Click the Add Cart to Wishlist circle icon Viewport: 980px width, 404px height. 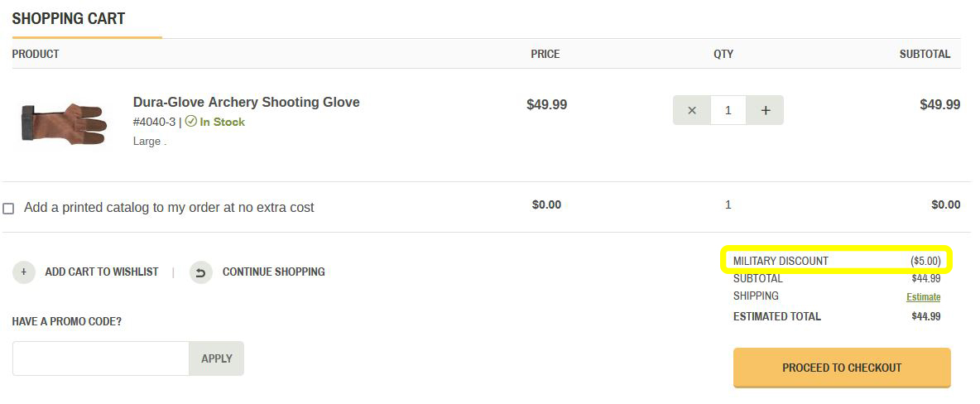(24, 272)
